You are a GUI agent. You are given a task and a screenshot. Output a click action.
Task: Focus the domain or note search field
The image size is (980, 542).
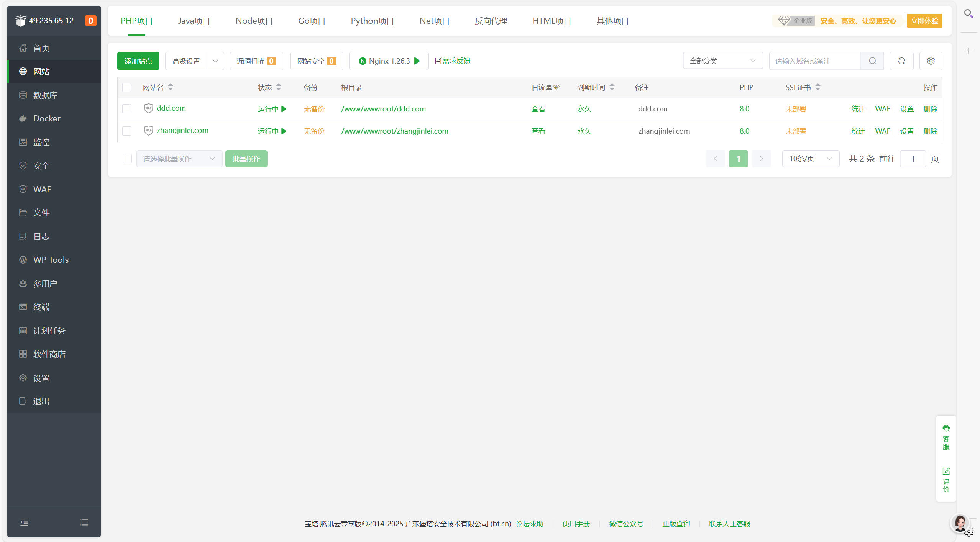tap(814, 61)
